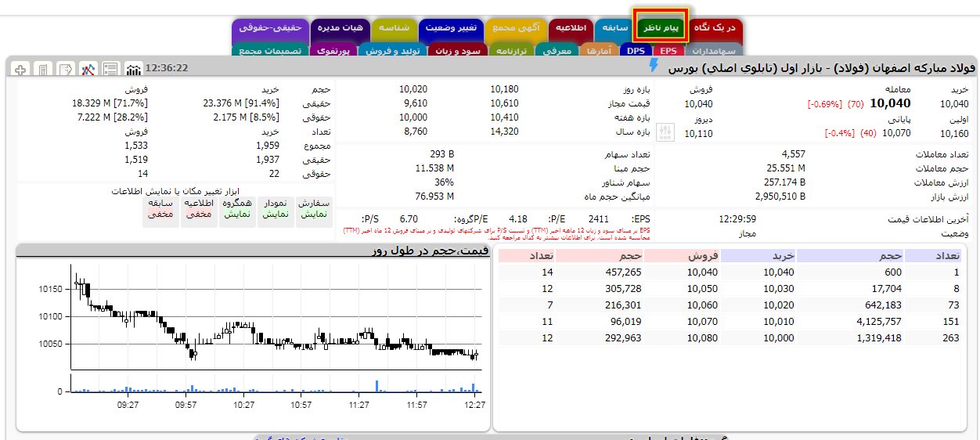Click the group P/E value 6.70
This screenshot has height=440, width=980.
point(409,219)
